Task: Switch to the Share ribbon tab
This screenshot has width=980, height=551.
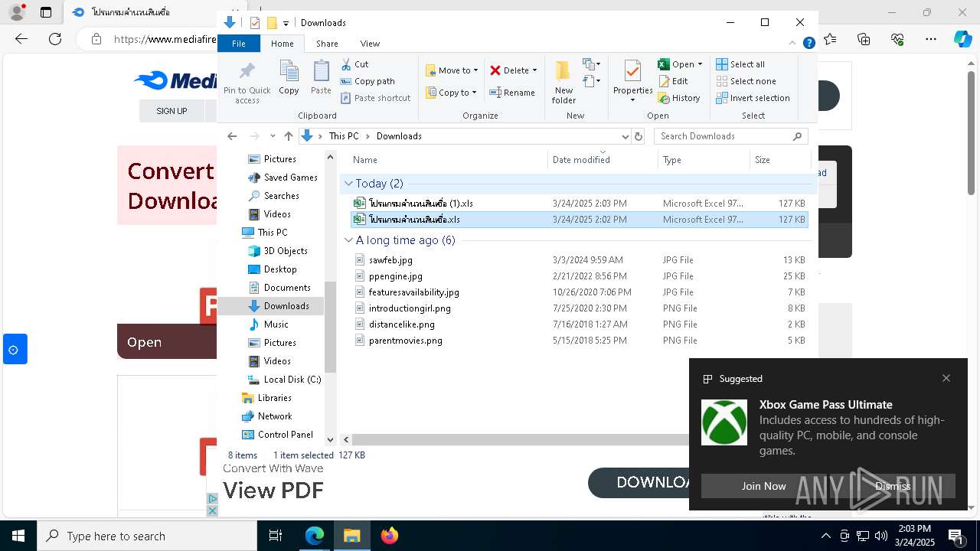Action: pos(327,44)
